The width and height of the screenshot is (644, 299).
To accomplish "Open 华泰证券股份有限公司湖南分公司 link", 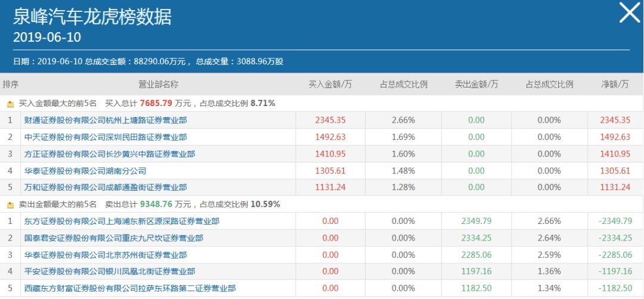I will tap(85, 170).
